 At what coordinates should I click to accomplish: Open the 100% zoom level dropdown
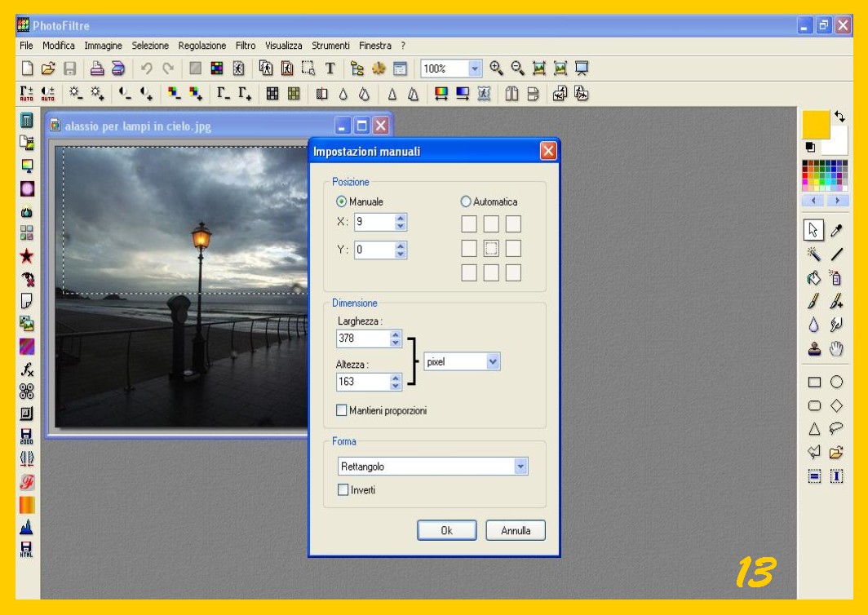[x=475, y=69]
